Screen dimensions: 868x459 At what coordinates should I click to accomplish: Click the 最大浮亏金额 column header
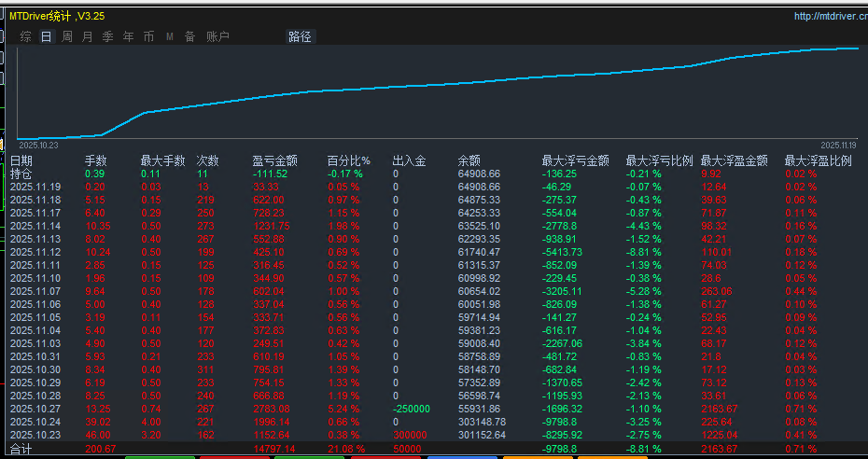pyautogui.click(x=575, y=160)
